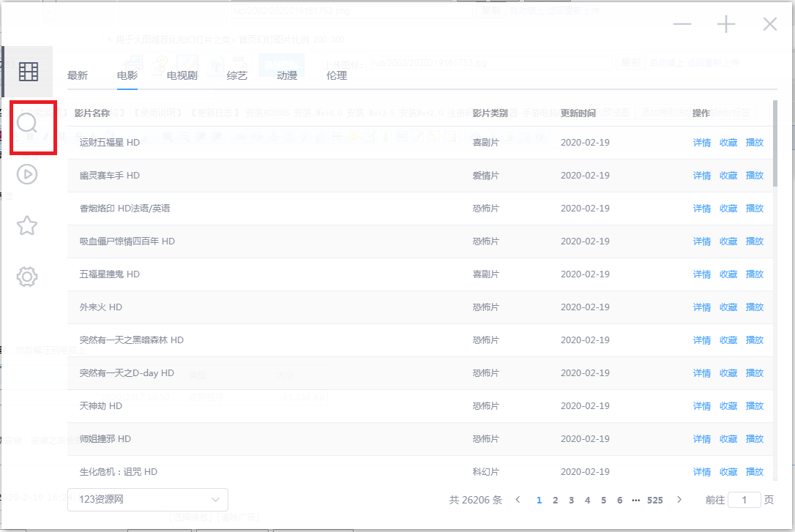Go to the next page arrow

pos(679,500)
